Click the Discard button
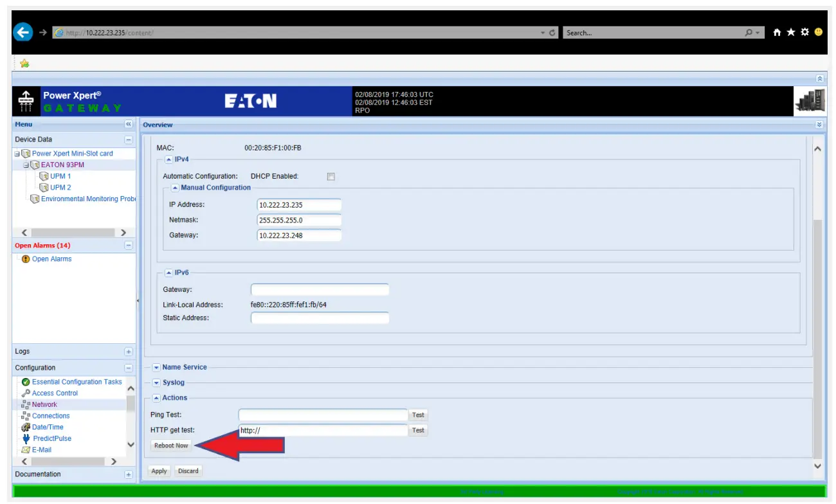Screen dimensions: 836x504 click(x=188, y=471)
